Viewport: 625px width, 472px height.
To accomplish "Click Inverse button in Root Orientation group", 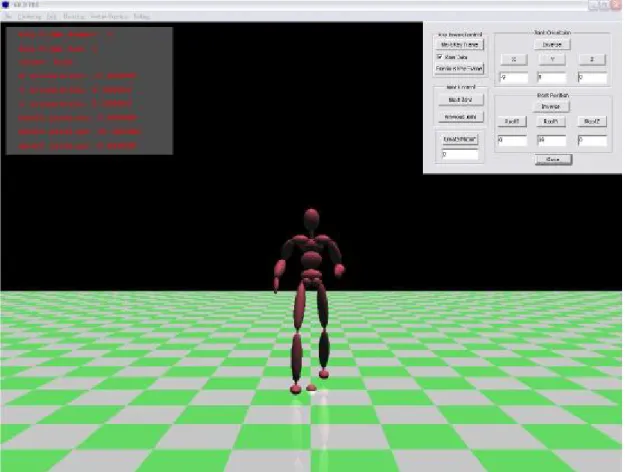I will click(x=552, y=45).
